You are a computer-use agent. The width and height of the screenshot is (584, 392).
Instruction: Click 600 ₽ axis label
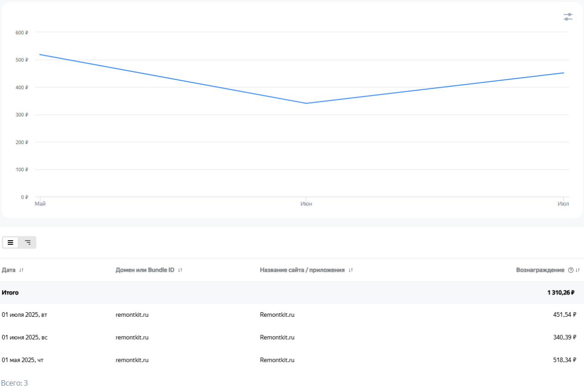pos(22,32)
